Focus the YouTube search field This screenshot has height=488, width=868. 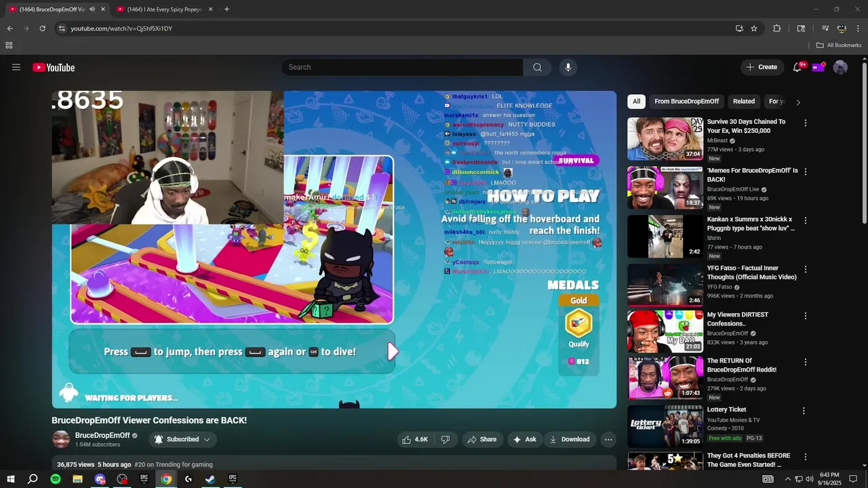point(402,67)
